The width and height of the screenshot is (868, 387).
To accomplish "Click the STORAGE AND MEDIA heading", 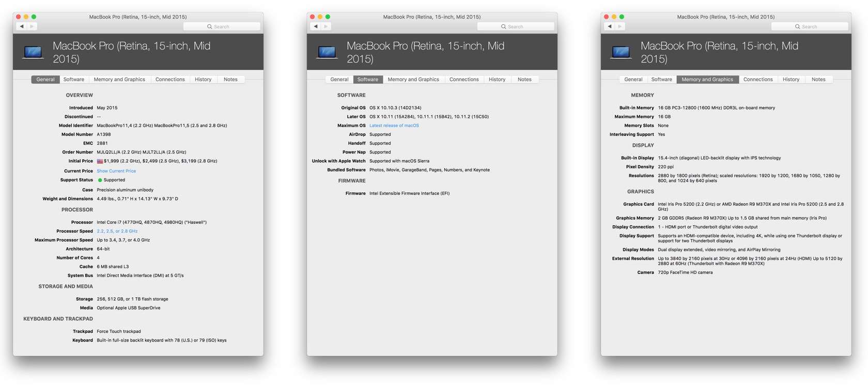I will coord(66,287).
